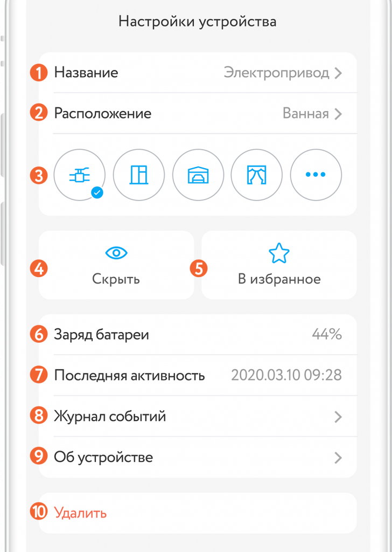The width and height of the screenshot is (392, 552).
Task: Click the blue checkmark badge on selected icon
Action: coord(97,193)
